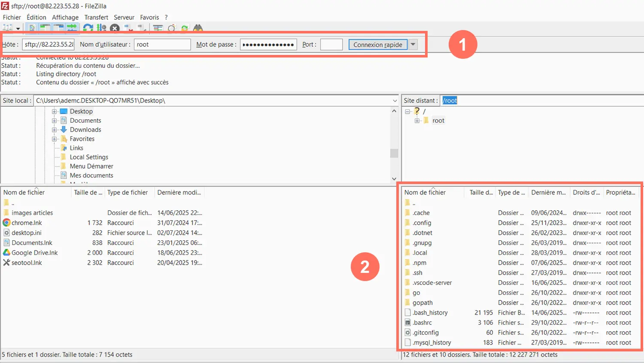Click local tree scrollbar up arrow
This screenshot has width=644, height=363.
[x=394, y=111]
